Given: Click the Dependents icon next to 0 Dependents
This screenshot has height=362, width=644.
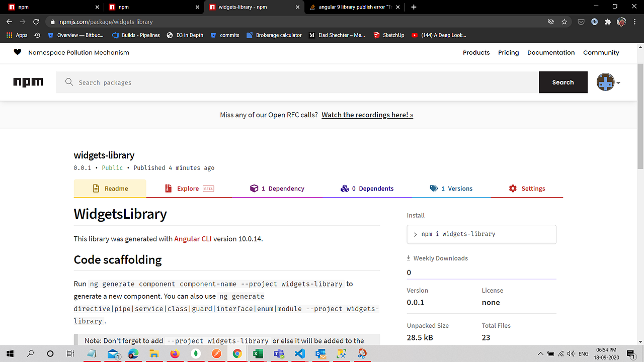Looking at the screenshot, I should (345, 188).
